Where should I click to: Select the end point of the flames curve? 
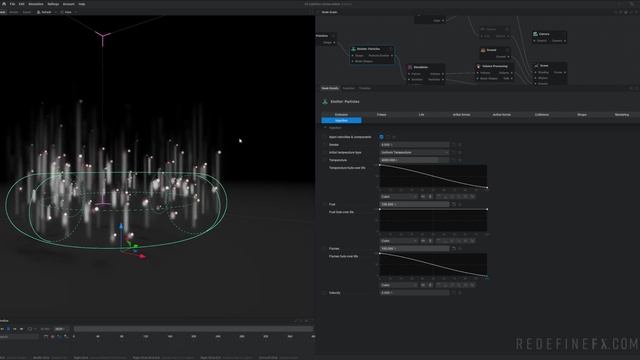click(487, 276)
